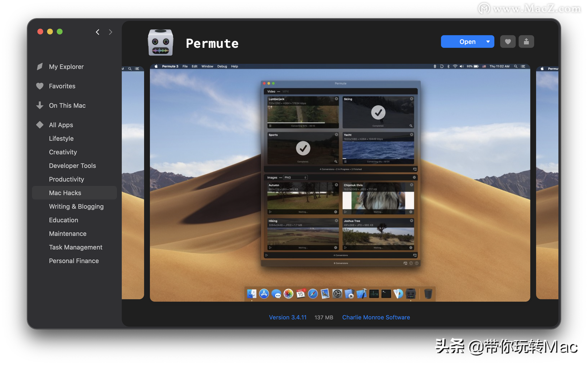This screenshot has width=588, height=365.
Task: Open the Education category
Action: point(63,220)
